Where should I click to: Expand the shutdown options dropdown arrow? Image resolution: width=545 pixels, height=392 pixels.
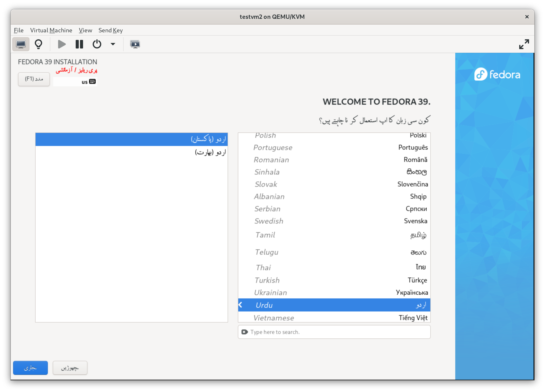[x=113, y=44]
